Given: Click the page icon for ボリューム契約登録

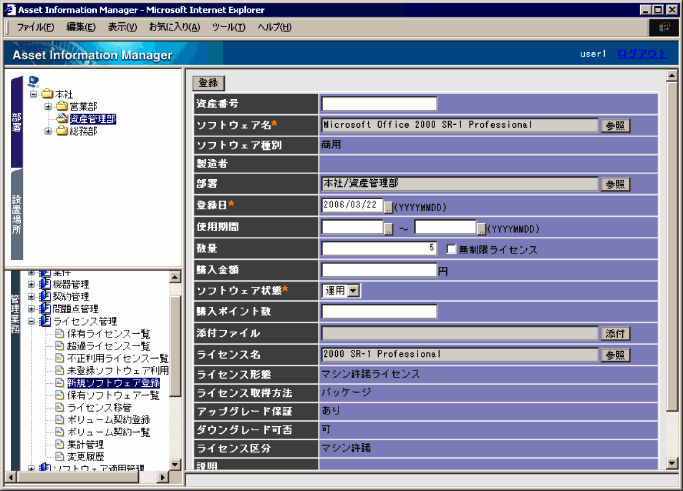Looking at the screenshot, I should 60,420.
